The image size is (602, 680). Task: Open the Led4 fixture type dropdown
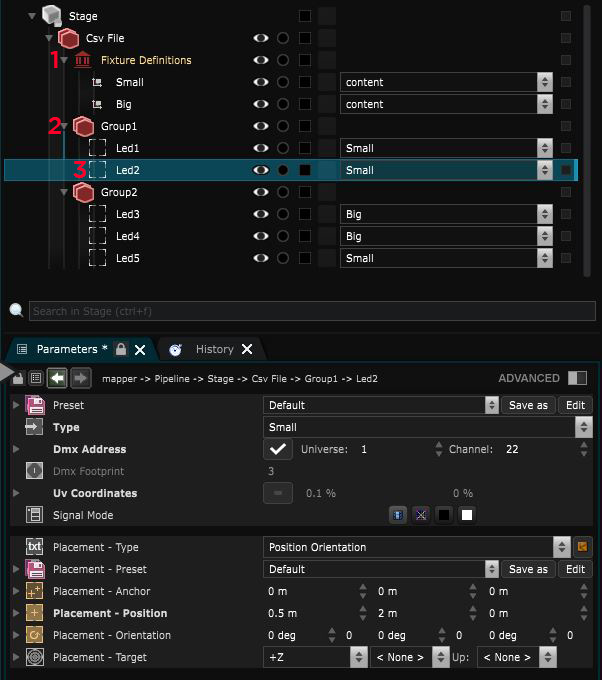point(446,236)
